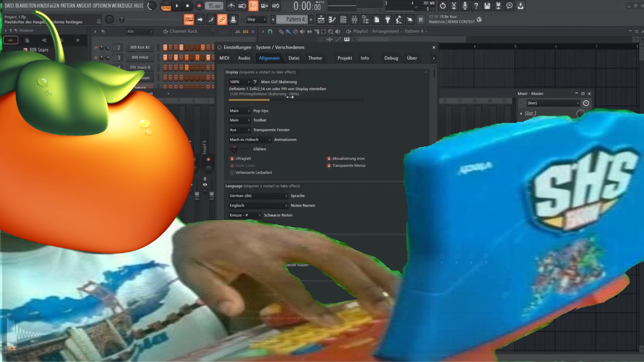Open the shopping cart content library icon
The image size is (644, 362).
coord(420,20)
